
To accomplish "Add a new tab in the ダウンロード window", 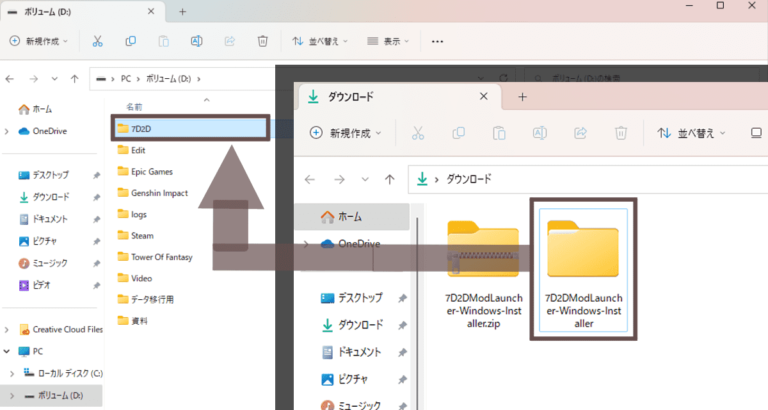I will coord(522,97).
